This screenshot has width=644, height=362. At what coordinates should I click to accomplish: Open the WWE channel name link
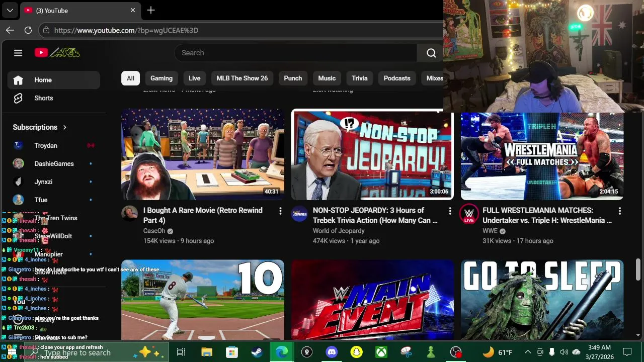click(x=490, y=231)
